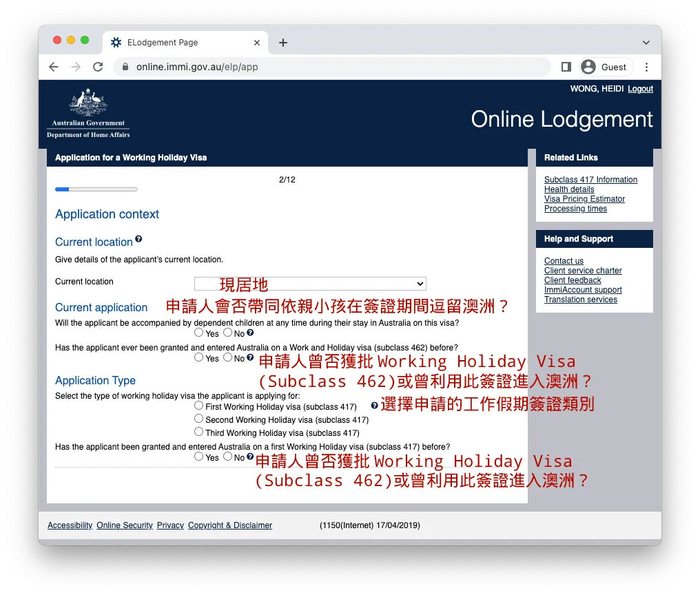Viewport: 700px width, 597px height.
Task: Open a new browser tab
Action: pos(283,43)
